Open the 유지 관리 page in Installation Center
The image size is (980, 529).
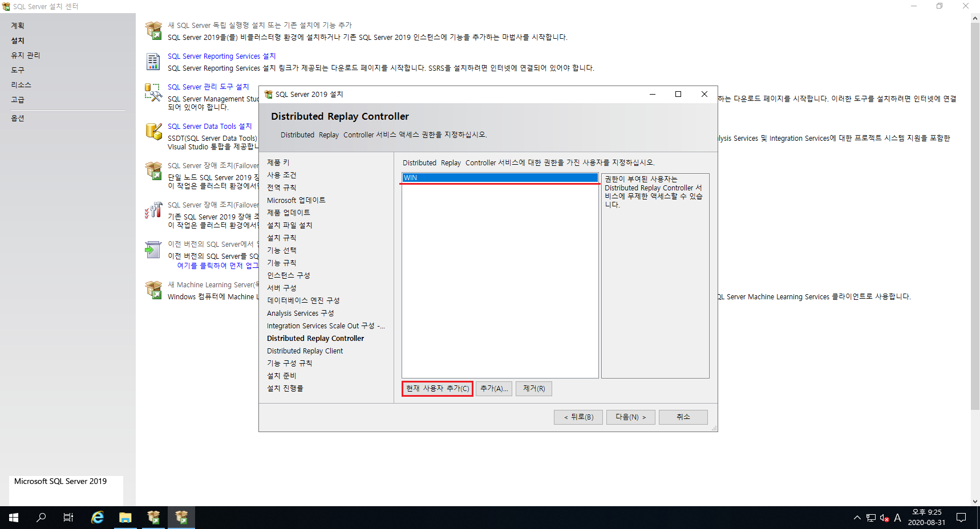pos(26,55)
